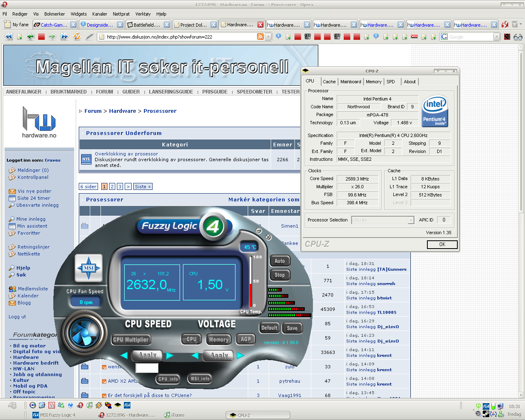This screenshot has height=420, width=525.
Task: Click voltage increase right arrow in Fuzzy Logic
Action: coord(240,355)
